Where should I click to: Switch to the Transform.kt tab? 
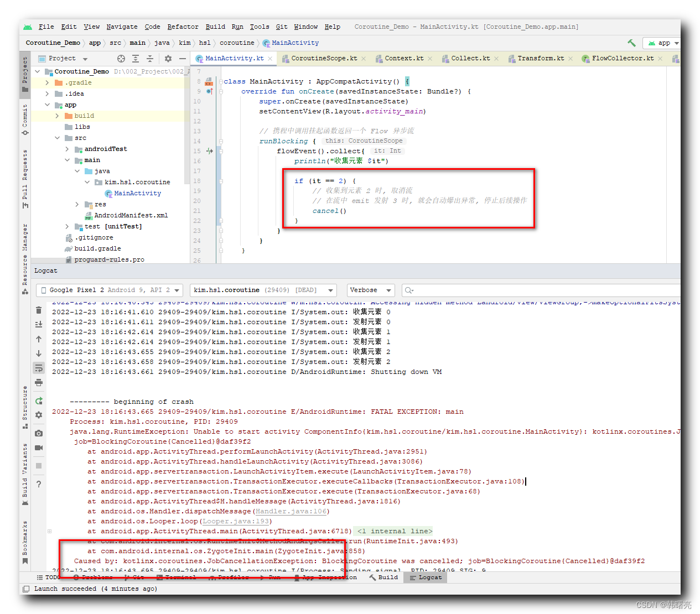(541, 58)
